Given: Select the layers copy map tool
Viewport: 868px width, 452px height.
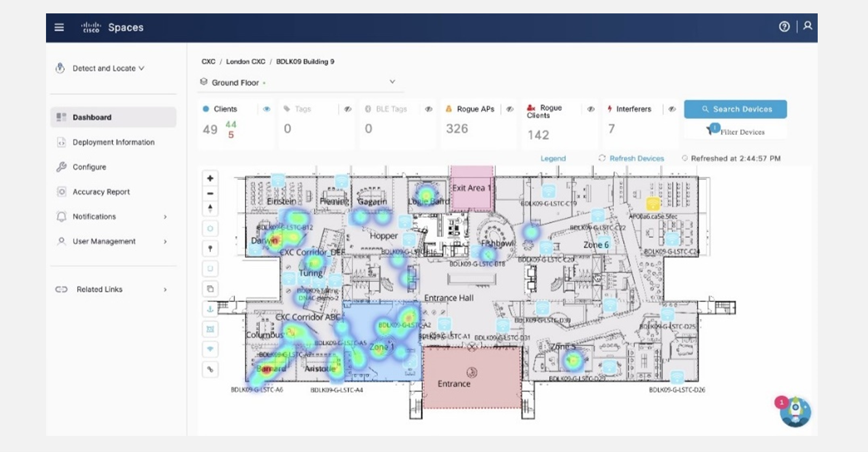Looking at the screenshot, I should tap(210, 289).
